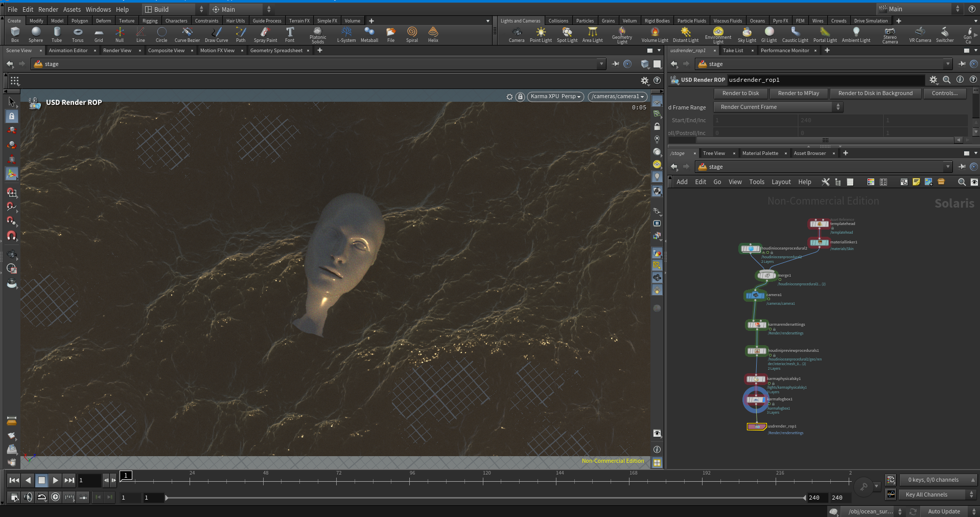Screen dimensions: 980x517
Task: Toggle the real time playback button
Action: (56, 497)
